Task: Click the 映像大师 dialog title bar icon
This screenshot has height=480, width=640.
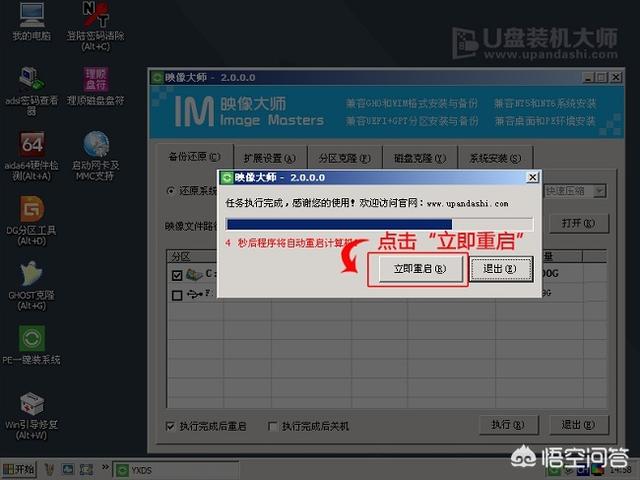Action: 226,178
